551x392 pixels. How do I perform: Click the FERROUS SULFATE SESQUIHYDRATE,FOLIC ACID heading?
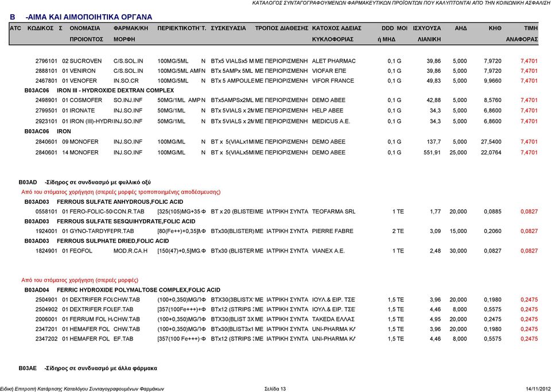tap(126, 222)
